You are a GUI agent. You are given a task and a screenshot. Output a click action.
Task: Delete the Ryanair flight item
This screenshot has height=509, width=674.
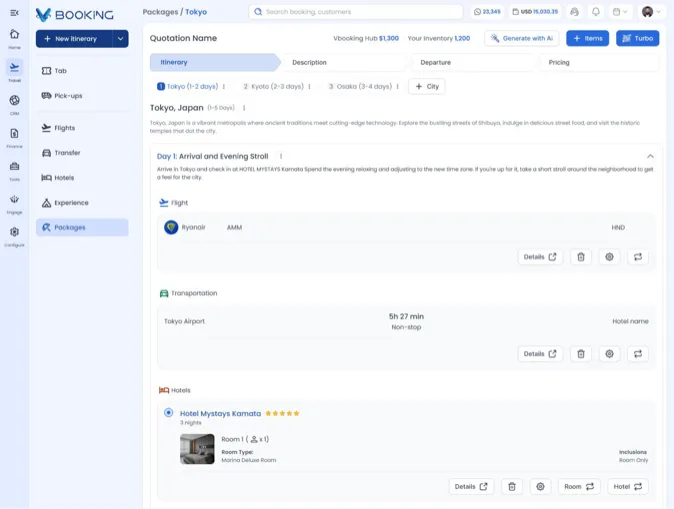click(x=581, y=257)
